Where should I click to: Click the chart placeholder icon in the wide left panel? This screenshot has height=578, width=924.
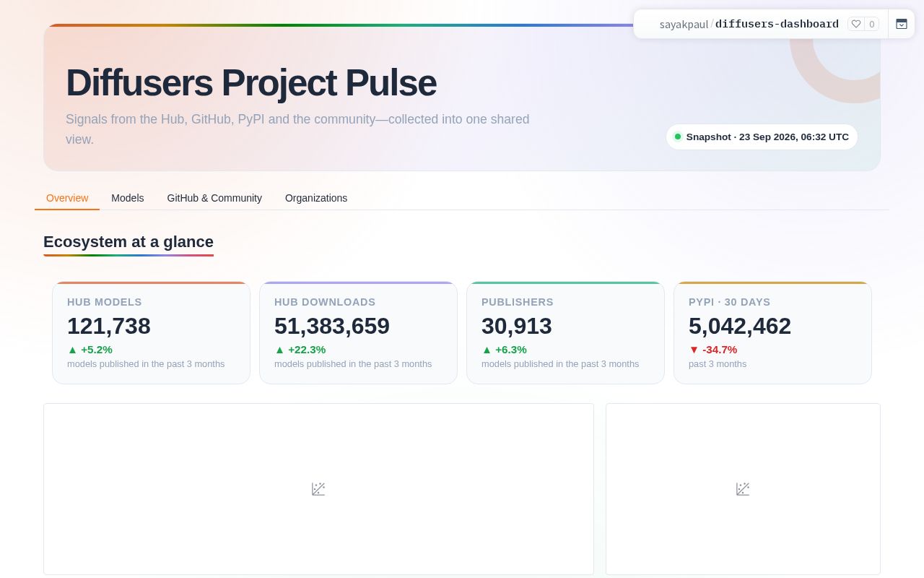[318, 489]
